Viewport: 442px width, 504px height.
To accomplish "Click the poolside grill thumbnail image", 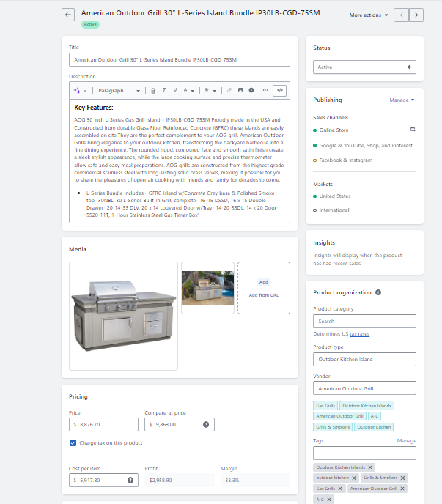I will pyautogui.click(x=208, y=288).
